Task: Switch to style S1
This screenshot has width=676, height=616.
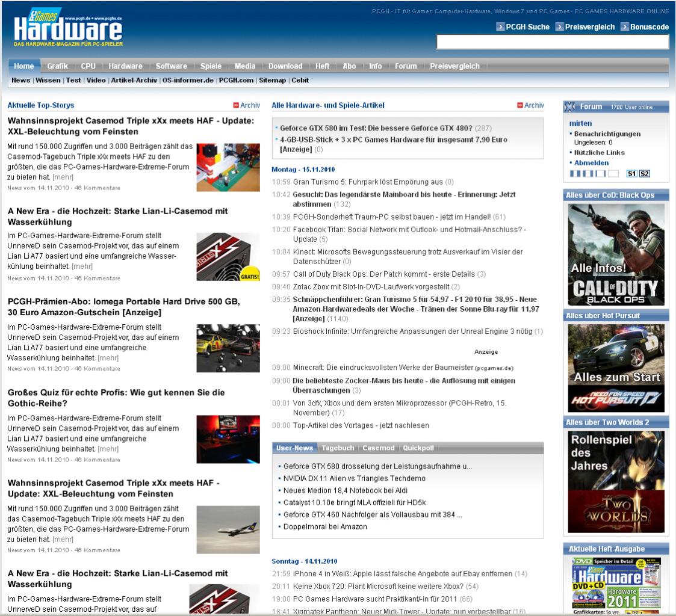Action: point(631,174)
